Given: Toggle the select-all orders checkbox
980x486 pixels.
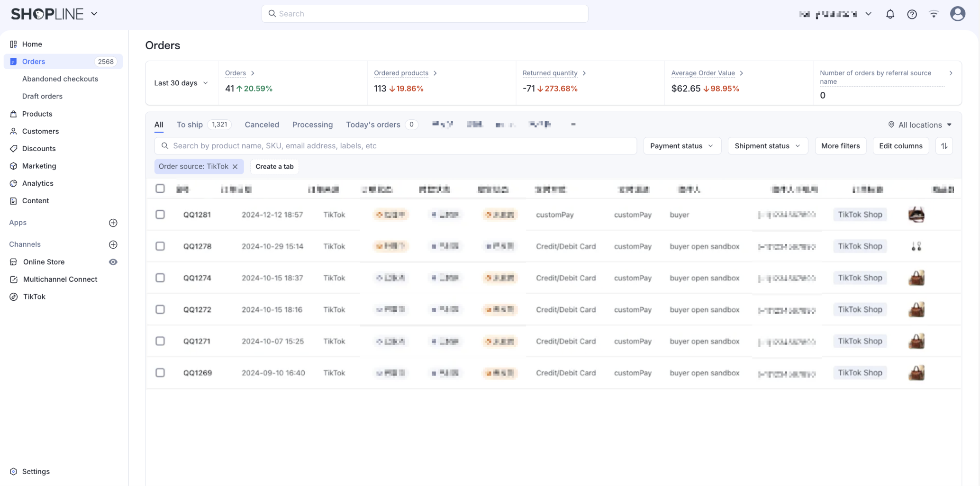Looking at the screenshot, I should pos(160,189).
